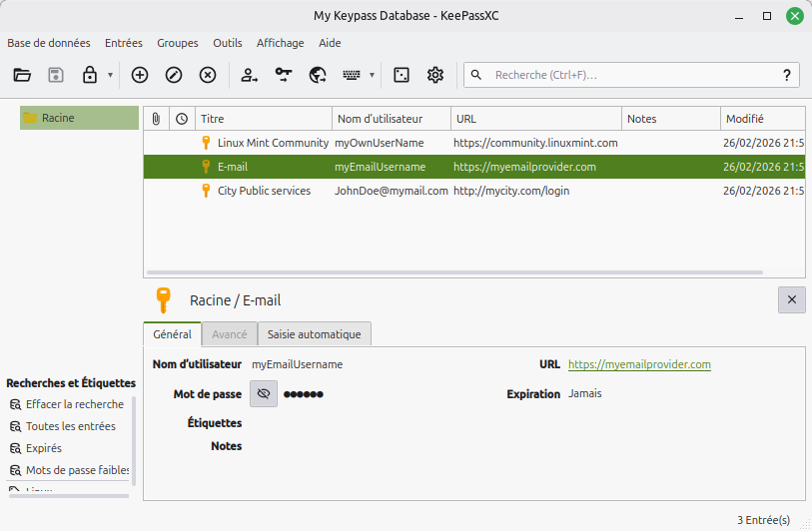Viewport: 812px width, 531px height.
Task: Delete the selected entry via toolbar
Action: [208, 75]
